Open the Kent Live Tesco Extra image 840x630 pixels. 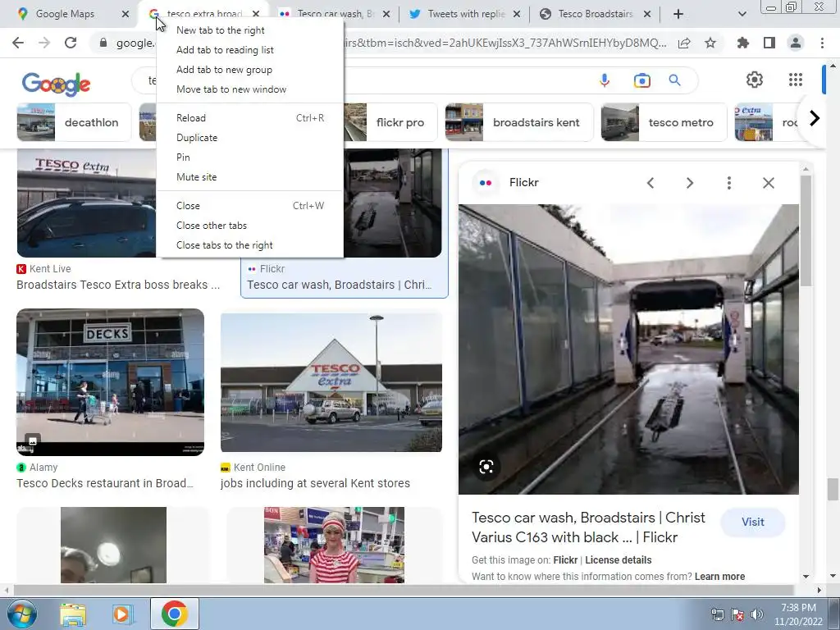tap(86, 203)
